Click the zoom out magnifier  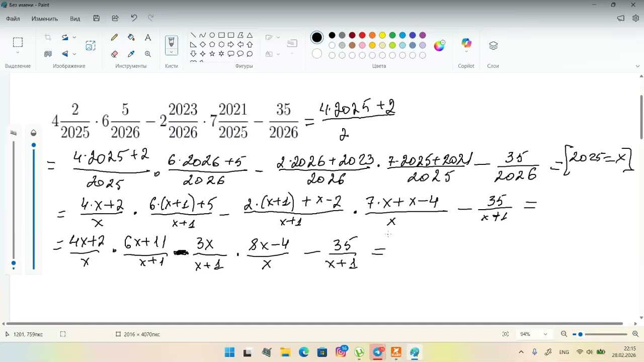click(x=564, y=334)
